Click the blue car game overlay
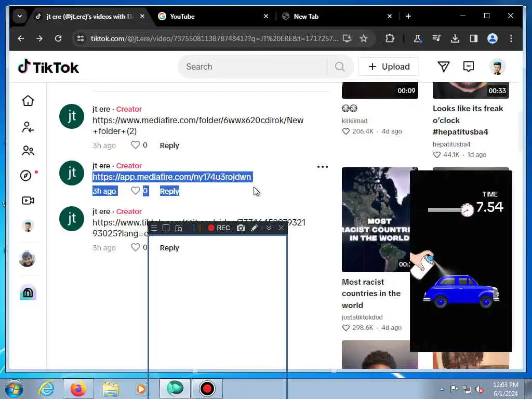Image resolution: width=532 pixels, height=399 pixels. 461,291
